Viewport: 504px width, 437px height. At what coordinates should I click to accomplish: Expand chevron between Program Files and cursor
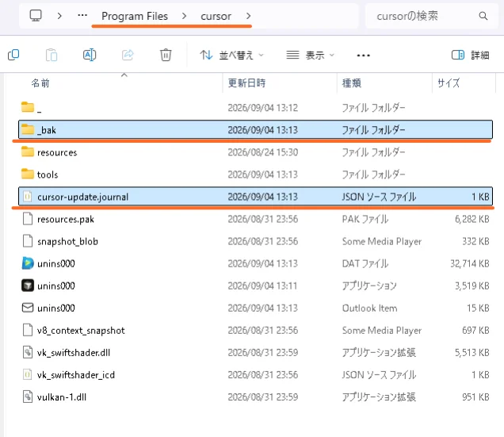coord(184,16)
